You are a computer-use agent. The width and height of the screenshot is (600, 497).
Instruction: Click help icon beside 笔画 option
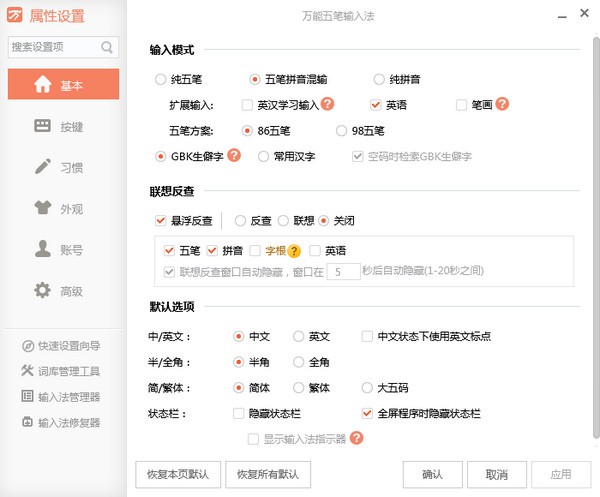[x=502, y=104]
